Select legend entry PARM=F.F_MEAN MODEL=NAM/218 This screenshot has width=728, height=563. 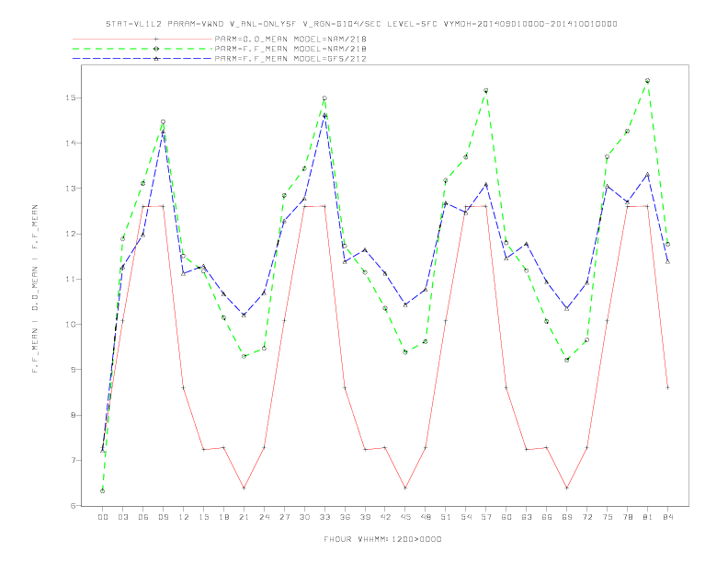click(x=290, y=49)
